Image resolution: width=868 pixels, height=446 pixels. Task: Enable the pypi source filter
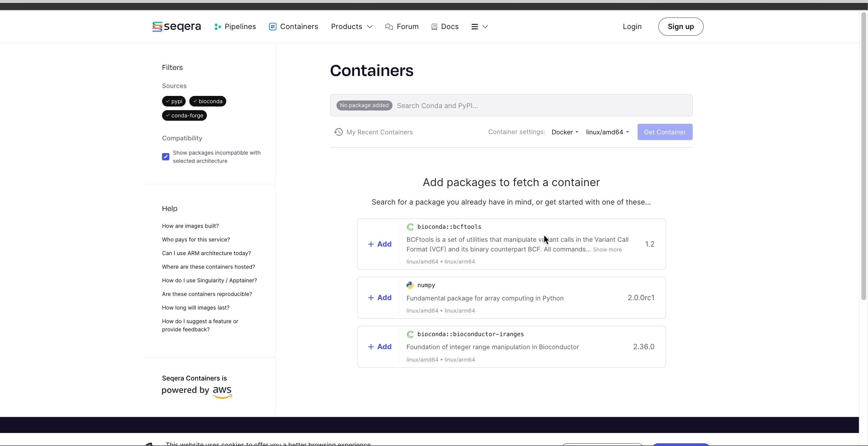pos(174,101)
